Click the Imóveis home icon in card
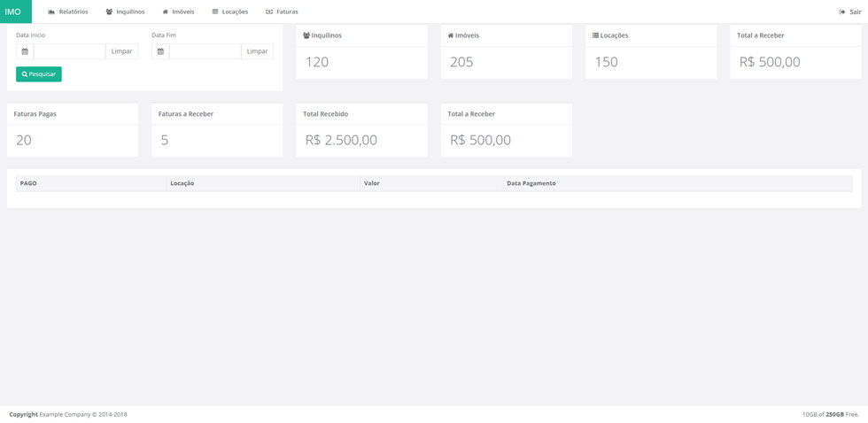The width and height of the screenshot is (868, 423). (451, 35)
